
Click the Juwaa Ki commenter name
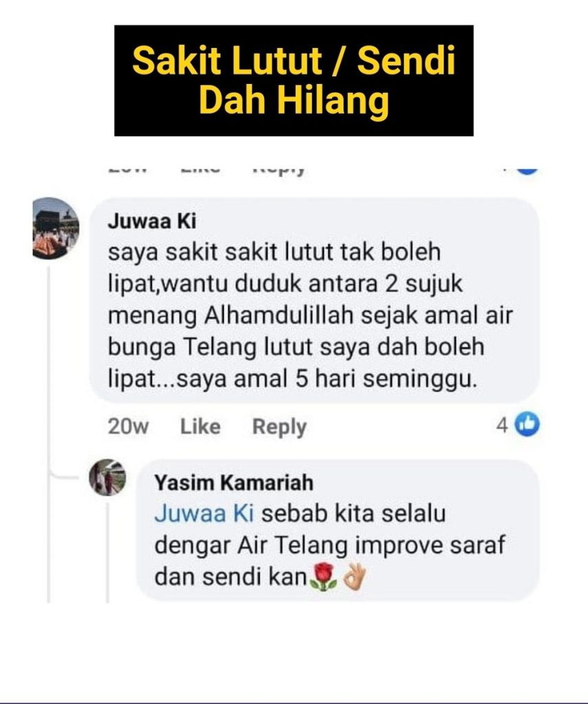[152, 221]
